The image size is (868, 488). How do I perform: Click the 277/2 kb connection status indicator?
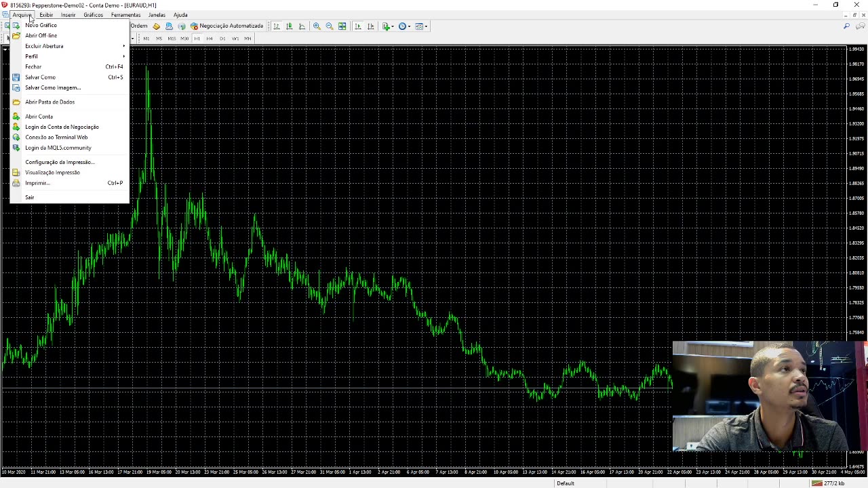pos(828,483)
